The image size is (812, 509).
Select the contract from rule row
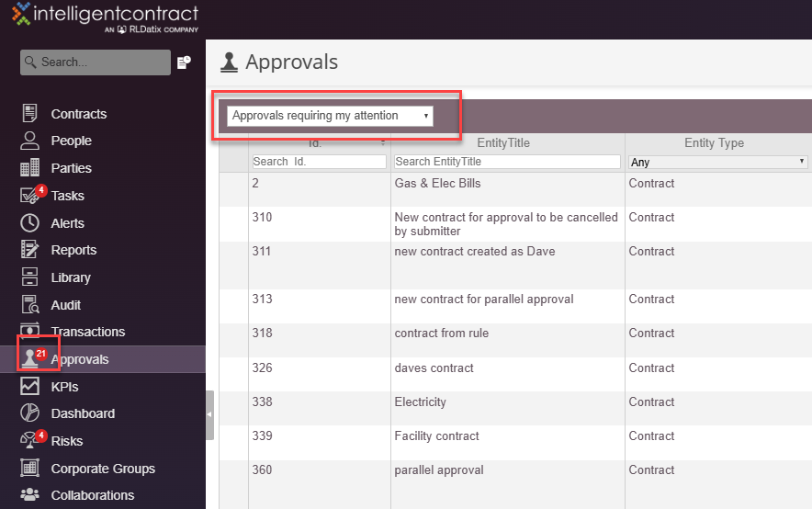pyautogui.click(x=515, y=340)
